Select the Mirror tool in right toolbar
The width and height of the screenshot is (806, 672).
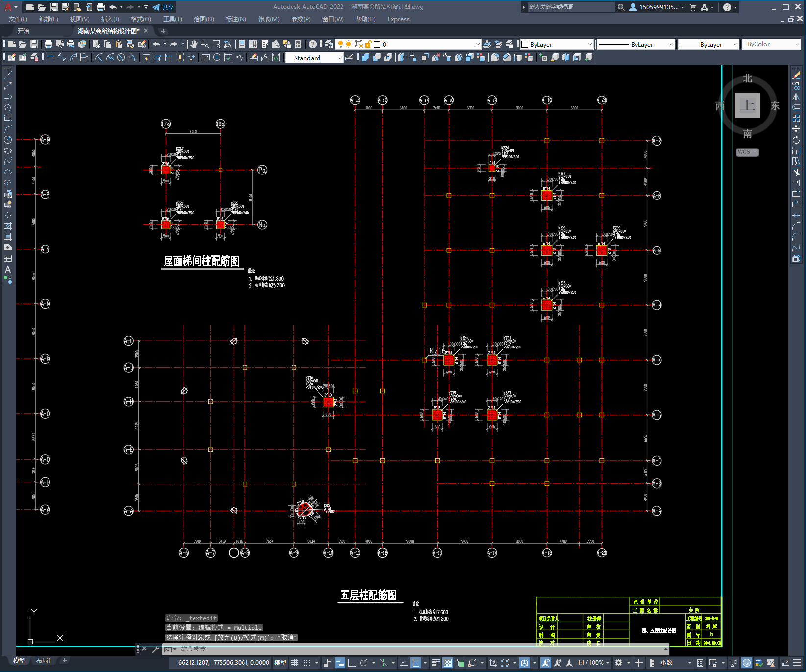796,97
